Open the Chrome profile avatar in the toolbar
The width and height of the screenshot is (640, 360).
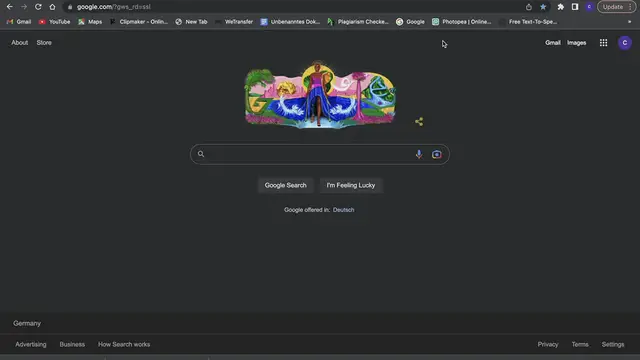coord(589,7)
